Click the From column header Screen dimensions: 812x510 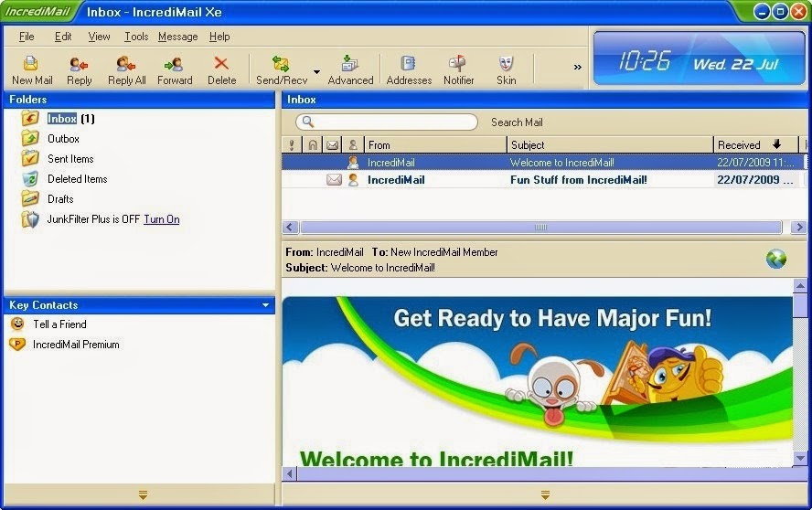point(435,145)
